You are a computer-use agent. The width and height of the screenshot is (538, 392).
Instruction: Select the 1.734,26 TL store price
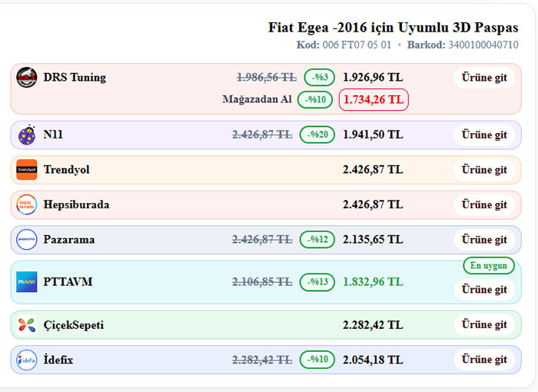373,100
